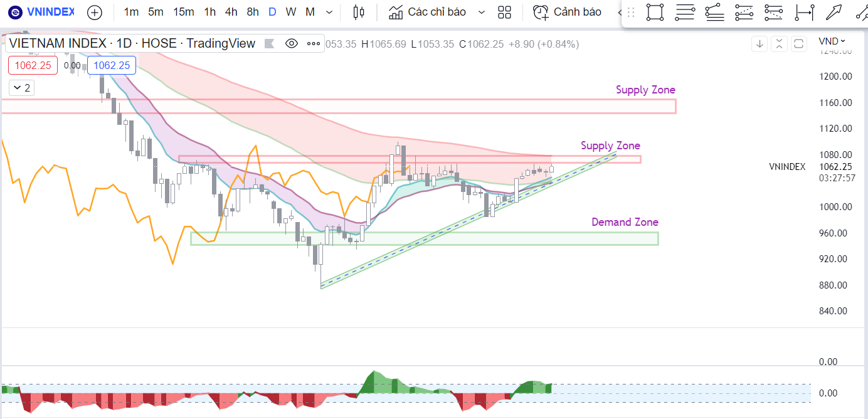Select the W weekly timeframe

(x=291, y=12)
